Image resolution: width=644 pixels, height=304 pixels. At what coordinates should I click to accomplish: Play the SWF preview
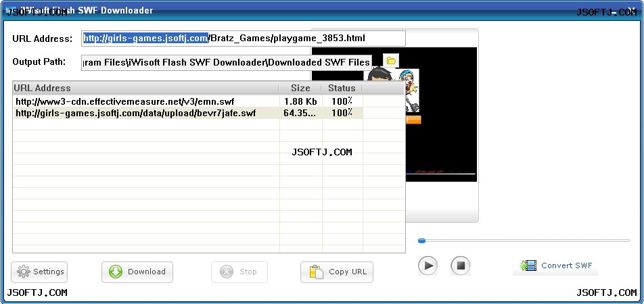(428, 265)
